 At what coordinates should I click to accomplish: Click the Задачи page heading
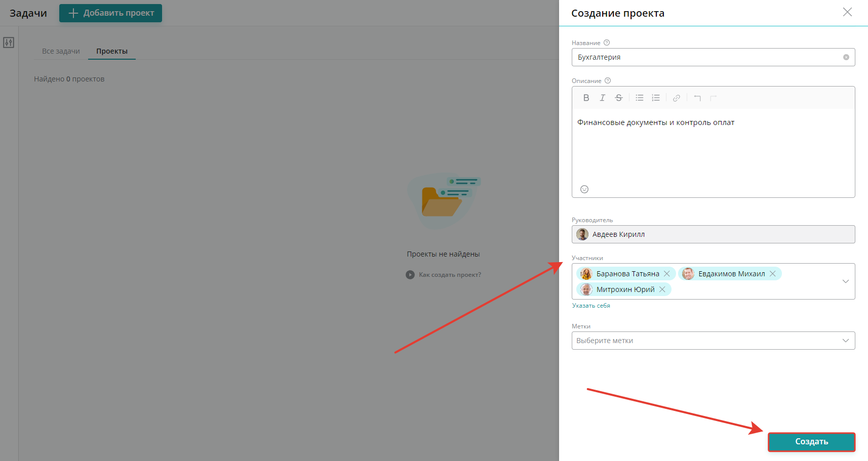click(28, 13)
